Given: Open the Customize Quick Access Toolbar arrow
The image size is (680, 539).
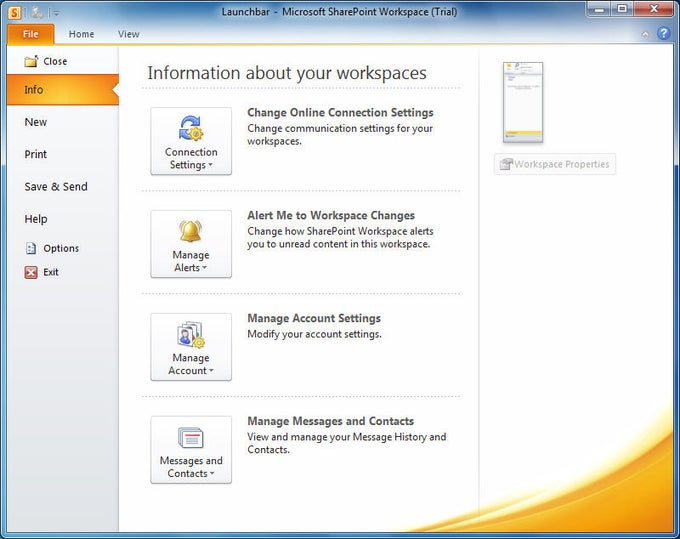Looking at the screenshot, I should 56,13.
